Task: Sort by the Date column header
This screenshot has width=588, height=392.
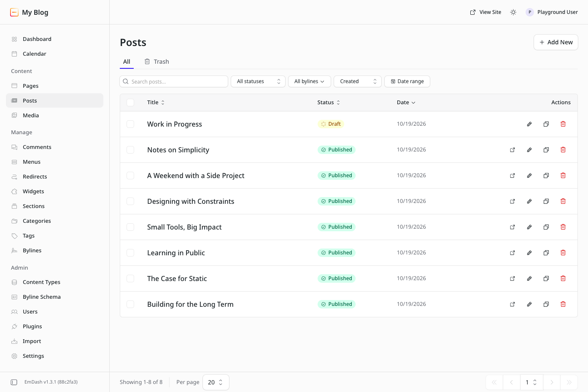Action: [406, 103]
